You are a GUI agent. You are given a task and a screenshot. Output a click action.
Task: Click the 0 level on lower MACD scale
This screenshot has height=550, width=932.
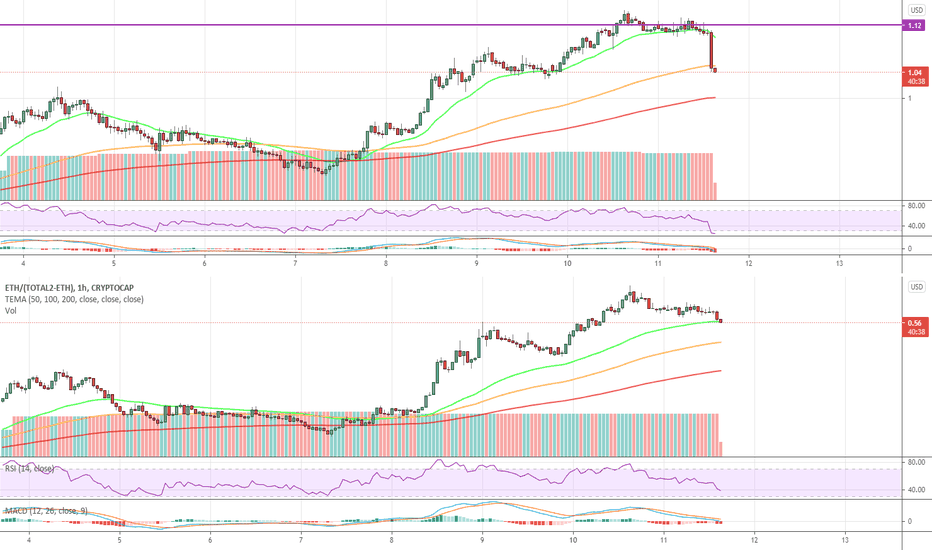click(x=910, y=521)
